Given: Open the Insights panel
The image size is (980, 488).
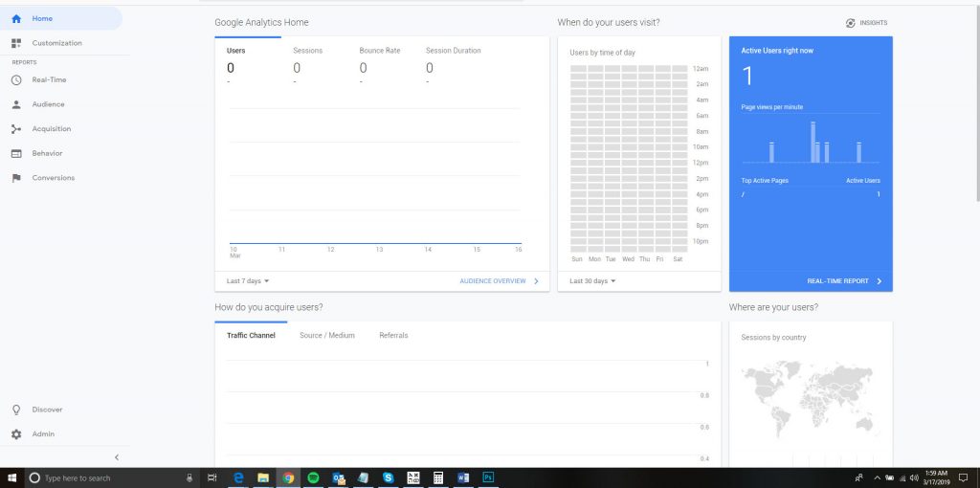Looking at the screenshot, I should pos(866,23).
